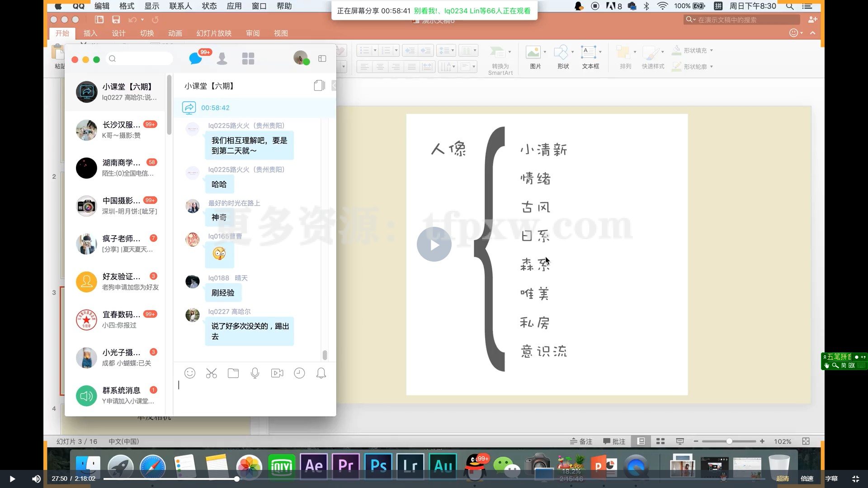Click Convert to SmartArt icon
Image resolution: width=868 pixels, height=488 pixels.
click(x=498, y=52)
